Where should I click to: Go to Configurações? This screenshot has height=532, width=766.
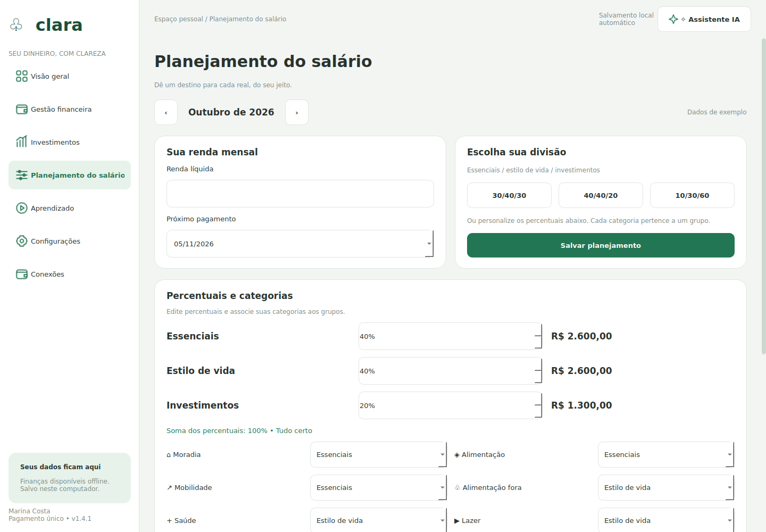(x=70, y=241)
